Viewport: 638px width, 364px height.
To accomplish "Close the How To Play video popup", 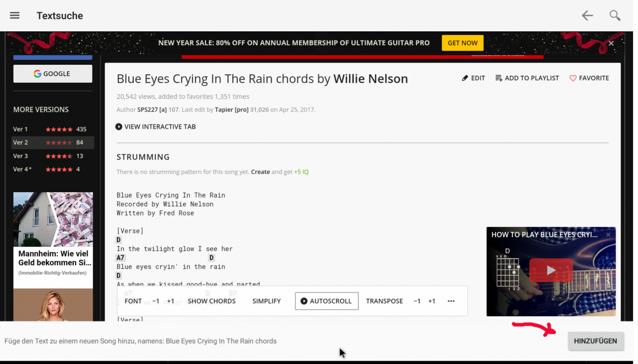I will click(x=608, y=235).
